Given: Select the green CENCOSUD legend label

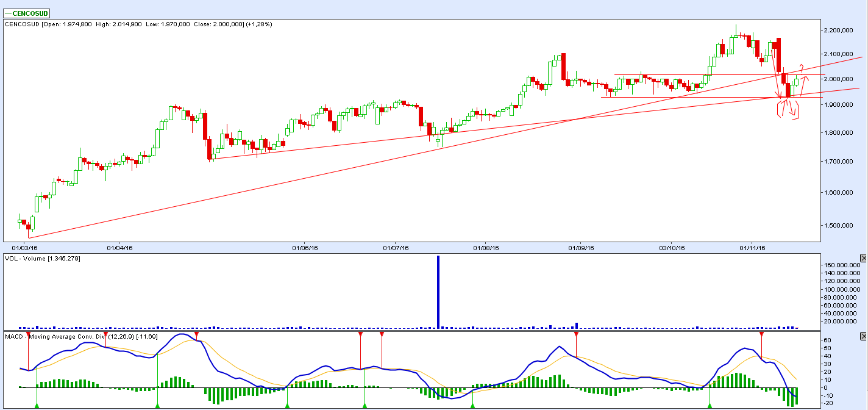Looking at the screenshot, I should click(27, 13).
